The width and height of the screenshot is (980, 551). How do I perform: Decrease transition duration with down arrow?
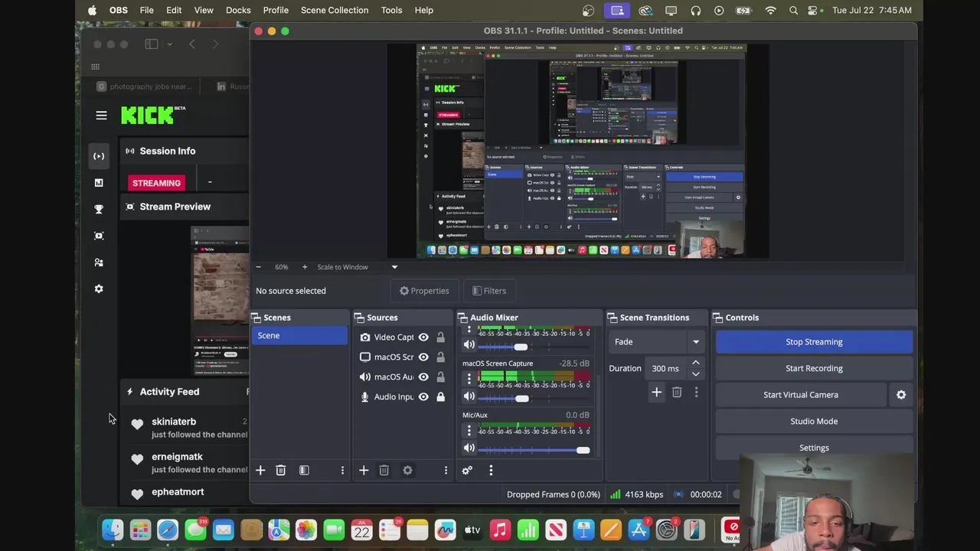(x=695, y=374)
